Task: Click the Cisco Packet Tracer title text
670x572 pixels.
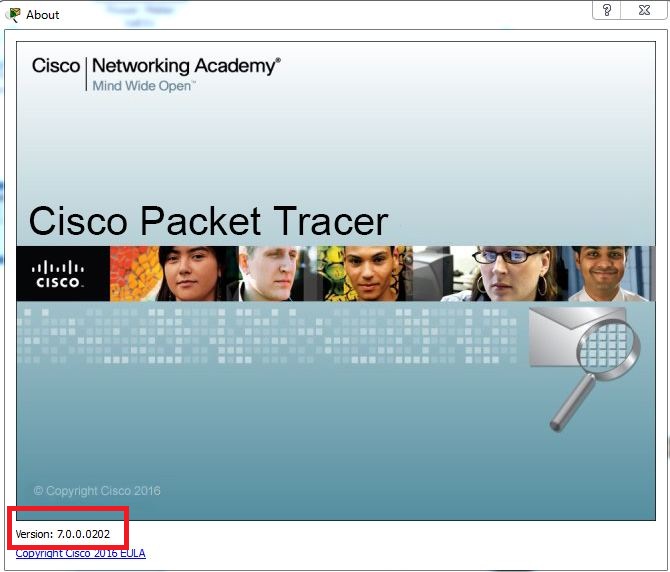Action: click(209, 221)
